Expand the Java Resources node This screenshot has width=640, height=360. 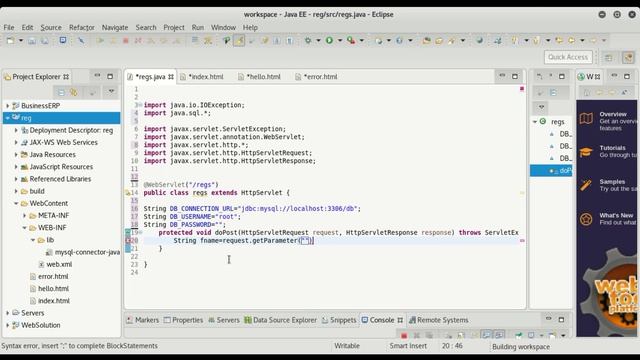pyautogui.click(x=16, y=155)
